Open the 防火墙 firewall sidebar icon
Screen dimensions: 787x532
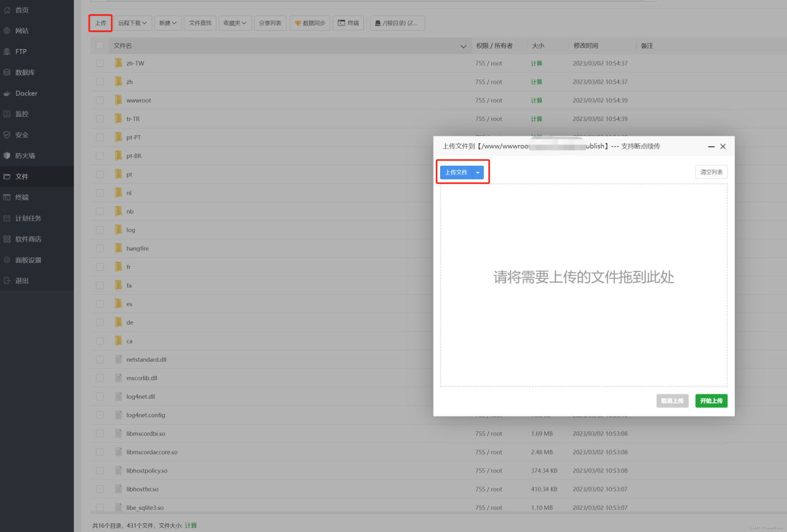pos(7,156)
